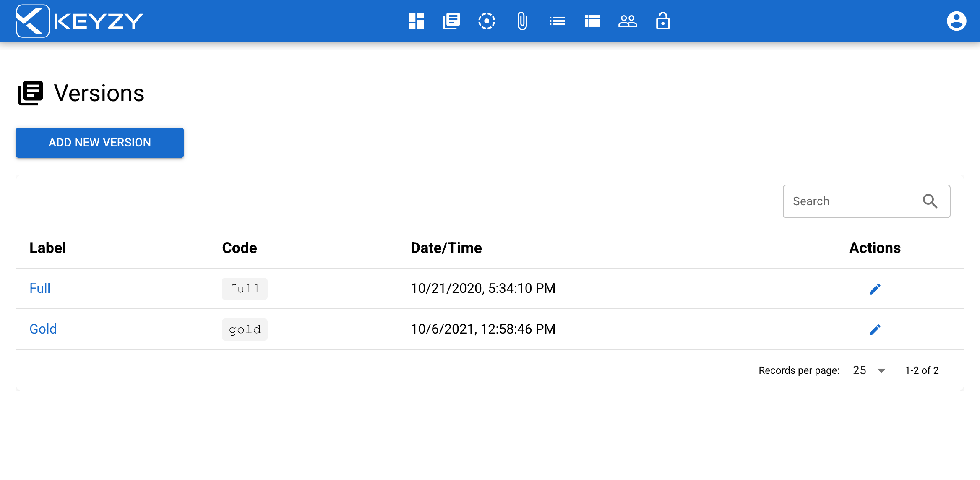Open the bulleted list toolbar icon
The height and width of the screenshot is (480, 980).
557,21
